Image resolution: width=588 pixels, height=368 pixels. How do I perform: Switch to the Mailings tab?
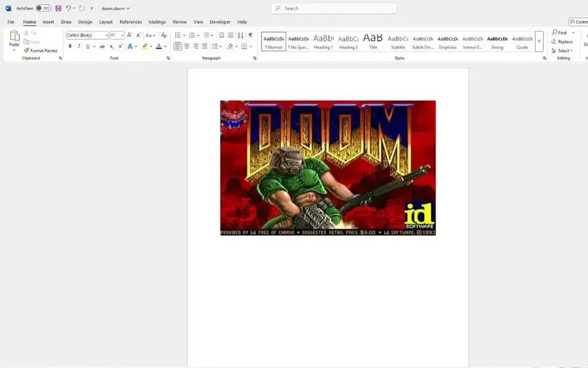[x=157, y=22]
